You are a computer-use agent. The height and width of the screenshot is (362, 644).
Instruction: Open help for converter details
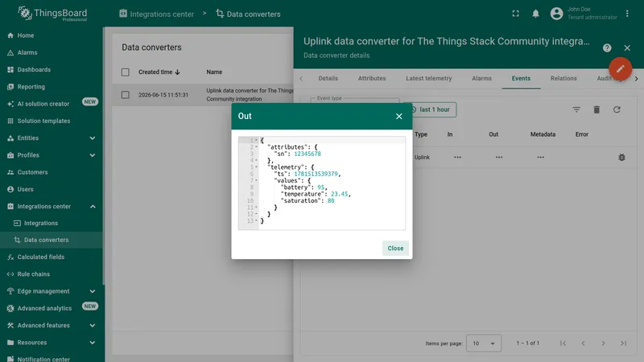coord(607,48)
